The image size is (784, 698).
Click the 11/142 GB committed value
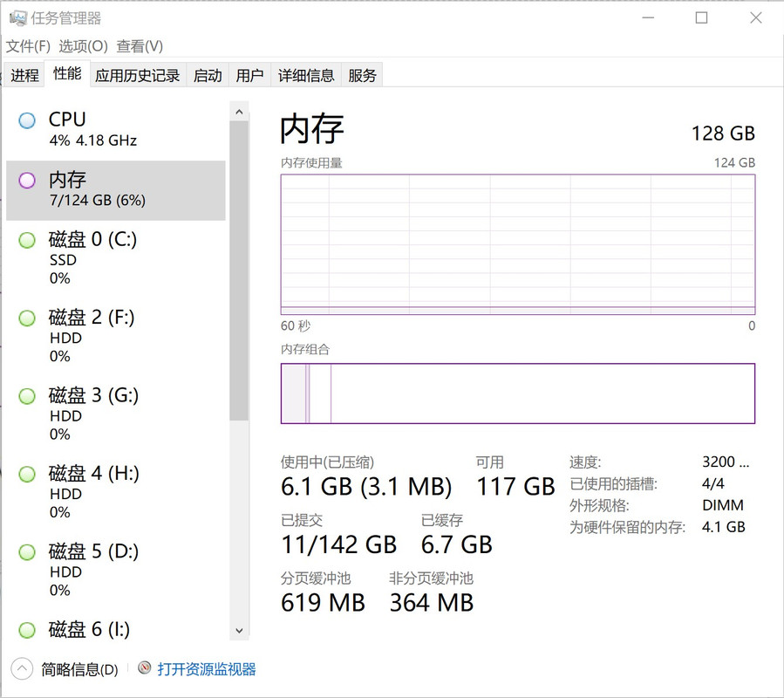click(339, 545)
